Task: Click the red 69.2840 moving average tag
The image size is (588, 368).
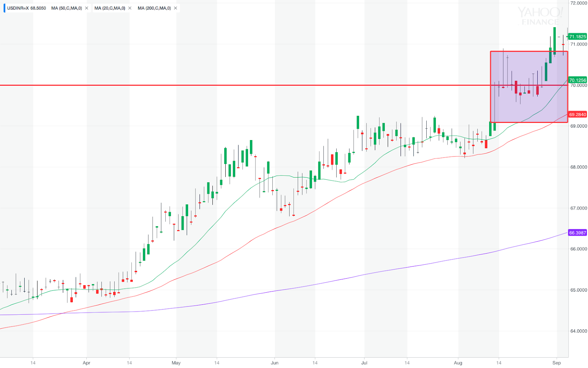Action: [578, 115]
